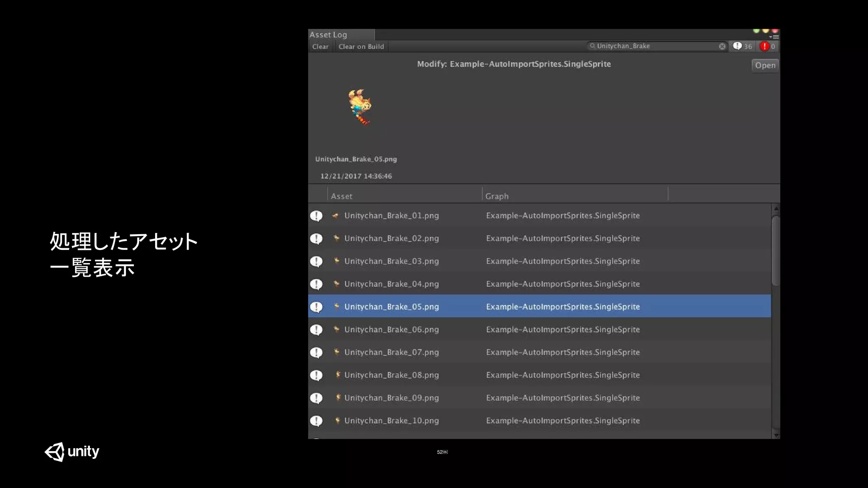Toggle the error messages filter showing 0
This screenshot has width=868, height=488.
768,46
